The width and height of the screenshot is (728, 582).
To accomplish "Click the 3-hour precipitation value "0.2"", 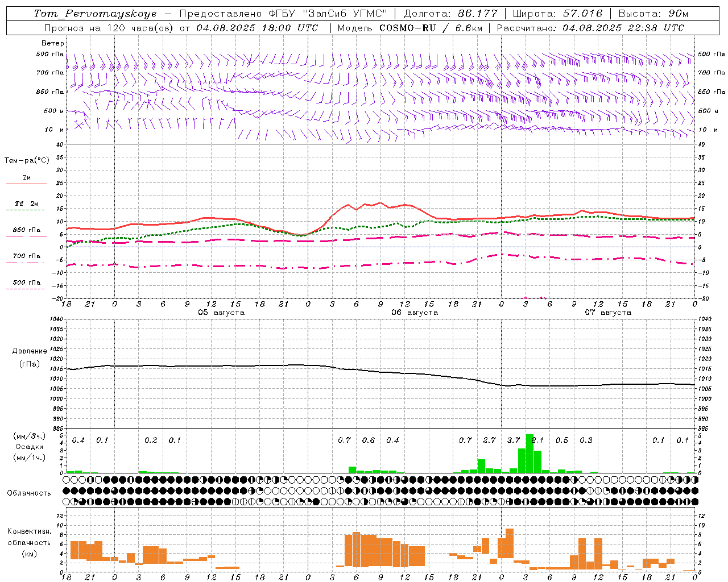I will coord(151,440).
